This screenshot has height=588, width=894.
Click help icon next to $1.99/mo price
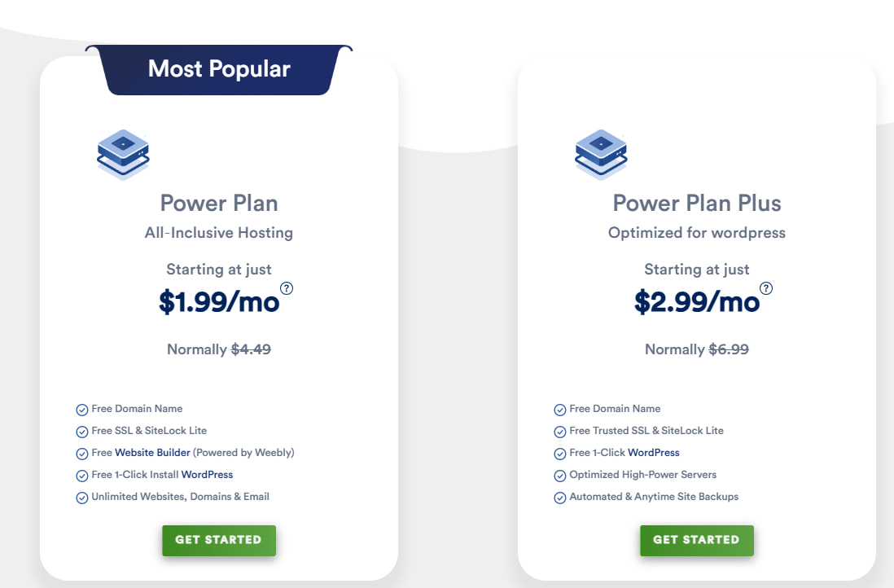pos(287,288)
